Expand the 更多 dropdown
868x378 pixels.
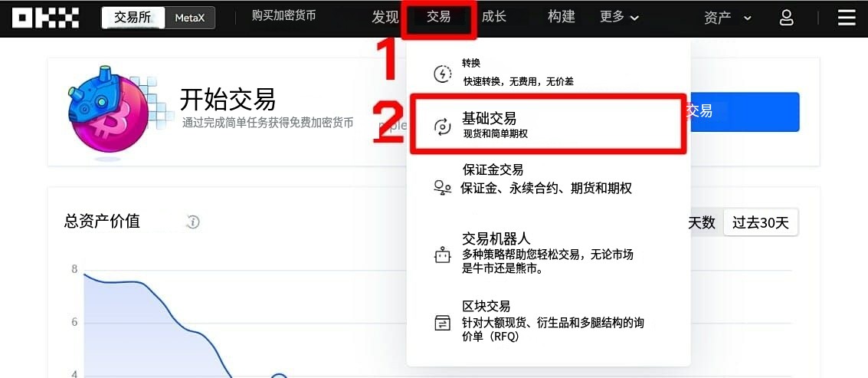pyautogui.click(x=620, y=17)
